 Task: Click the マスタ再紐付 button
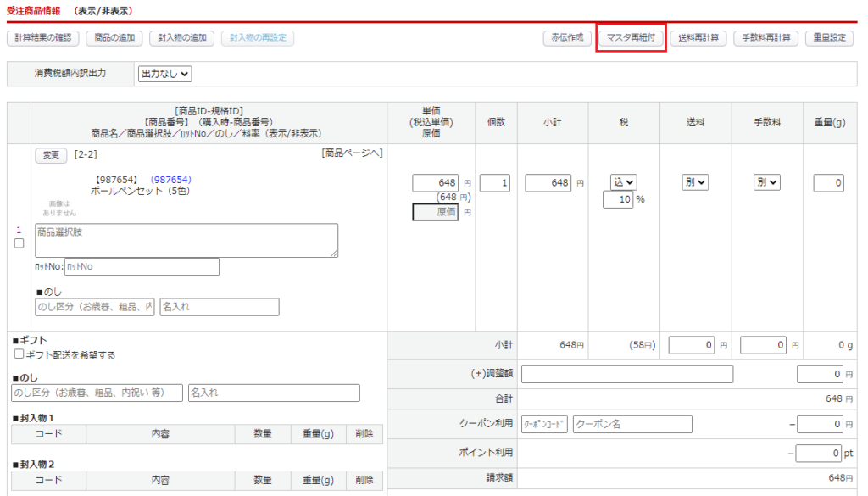(x=631, y=38)
